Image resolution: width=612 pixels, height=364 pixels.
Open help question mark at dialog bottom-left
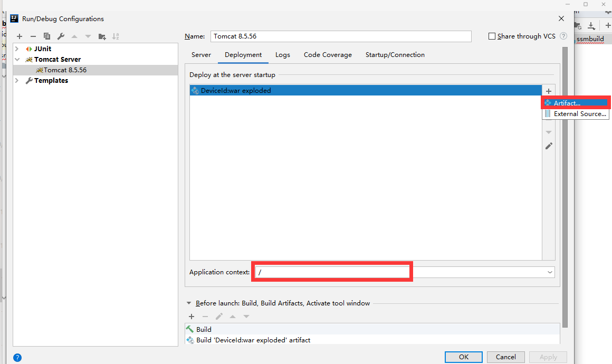(17, 357)
